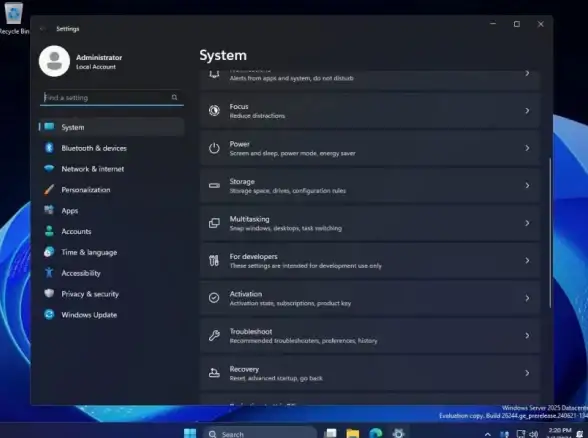This screenshot has width=588, height=438.
Task: Click the Recovery icon
Action: tap(214, 373)
